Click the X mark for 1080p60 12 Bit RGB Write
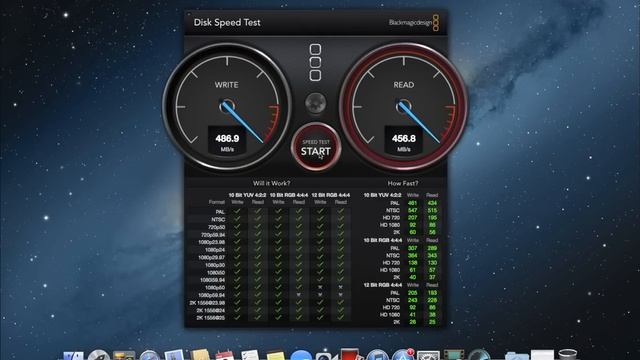 [x=320, y=287]
